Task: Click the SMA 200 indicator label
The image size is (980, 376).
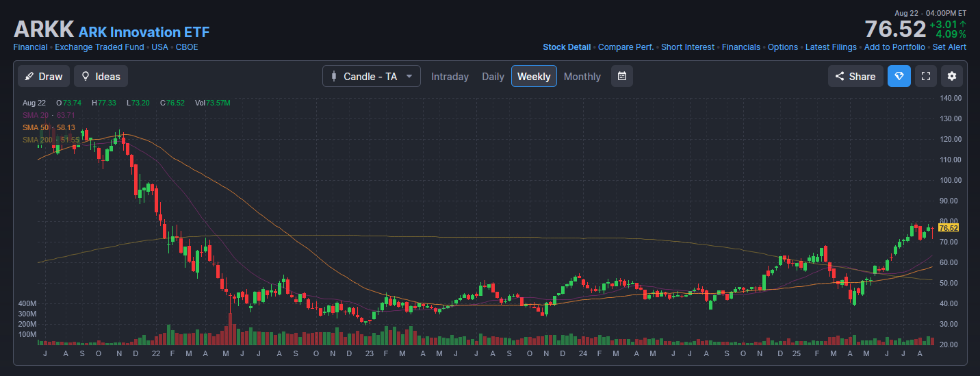Action: click(51, 140)
